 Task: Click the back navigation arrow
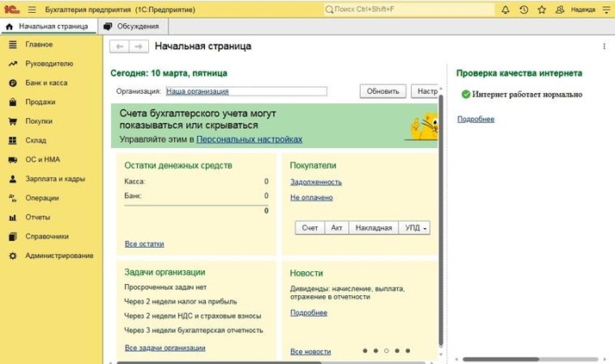tap(121, 46)
